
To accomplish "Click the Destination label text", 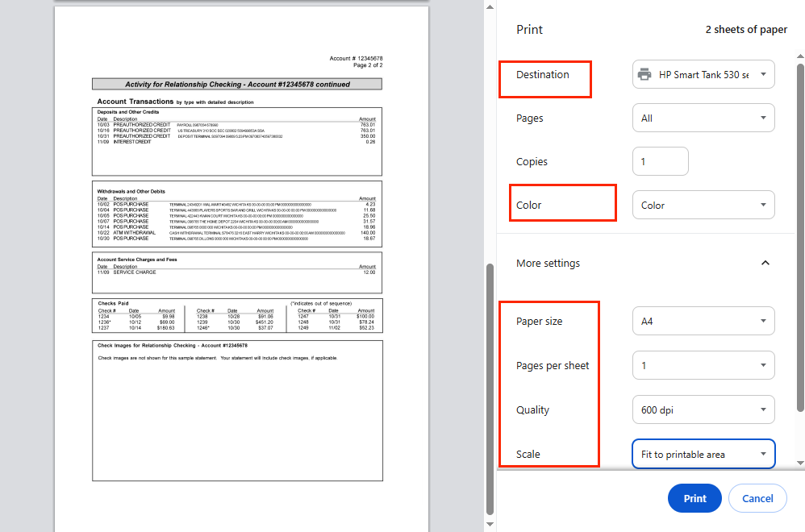I will coord(543,74).
